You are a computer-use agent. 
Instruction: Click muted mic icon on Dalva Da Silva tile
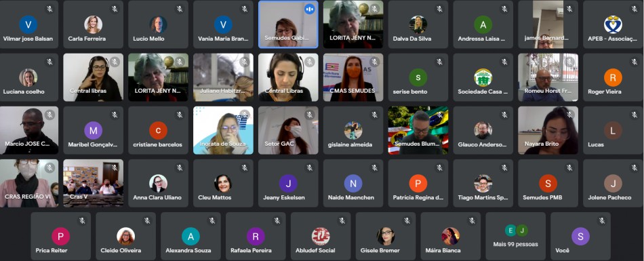point(439,9)
